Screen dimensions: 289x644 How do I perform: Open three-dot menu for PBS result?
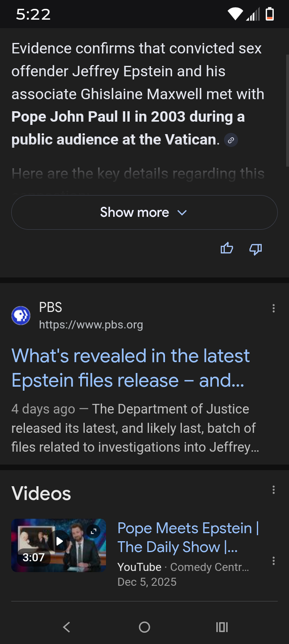point(274,308)
